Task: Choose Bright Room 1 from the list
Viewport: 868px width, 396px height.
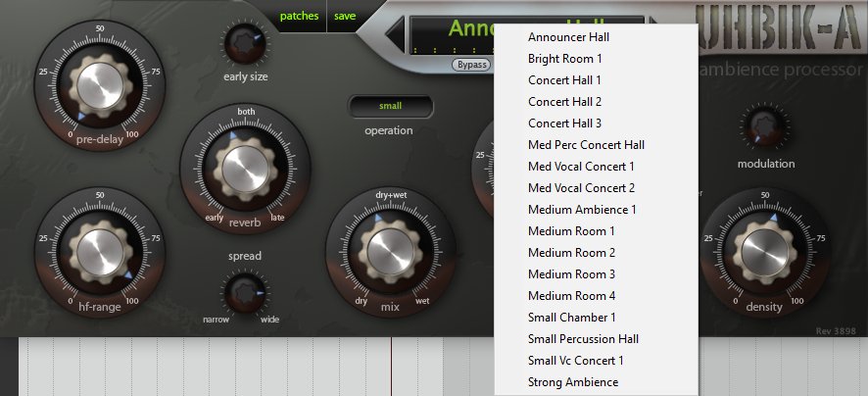Action: pyautogui.click(x=597, y=59)
